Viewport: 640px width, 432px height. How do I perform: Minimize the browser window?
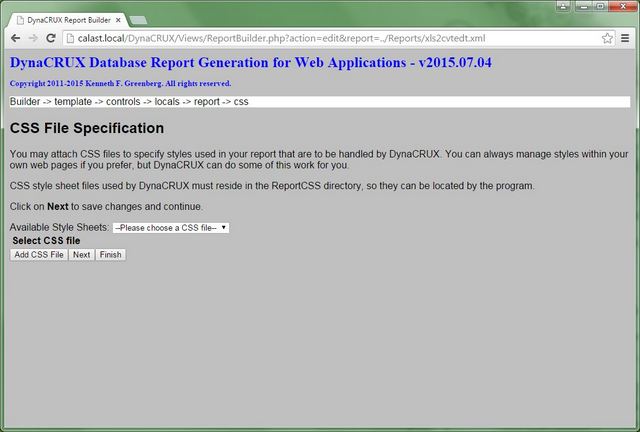[x=584, y=6]
